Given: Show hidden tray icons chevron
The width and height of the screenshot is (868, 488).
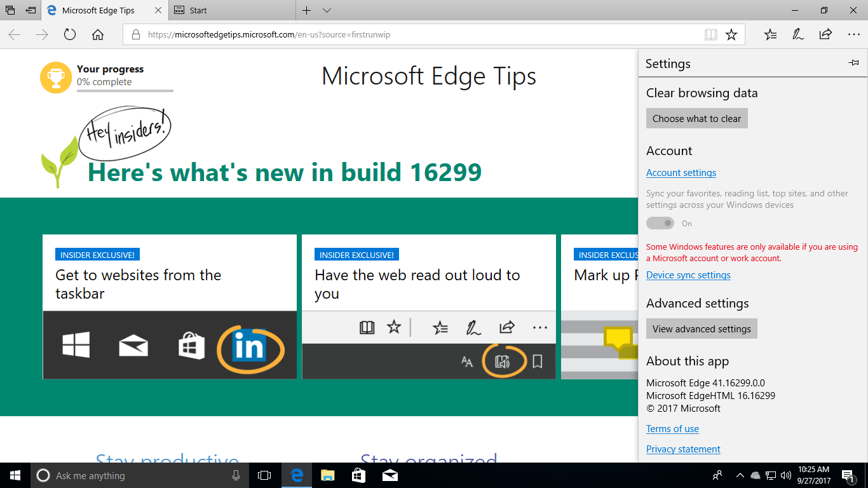Looking at the screenshot, I should click(740, 475).
